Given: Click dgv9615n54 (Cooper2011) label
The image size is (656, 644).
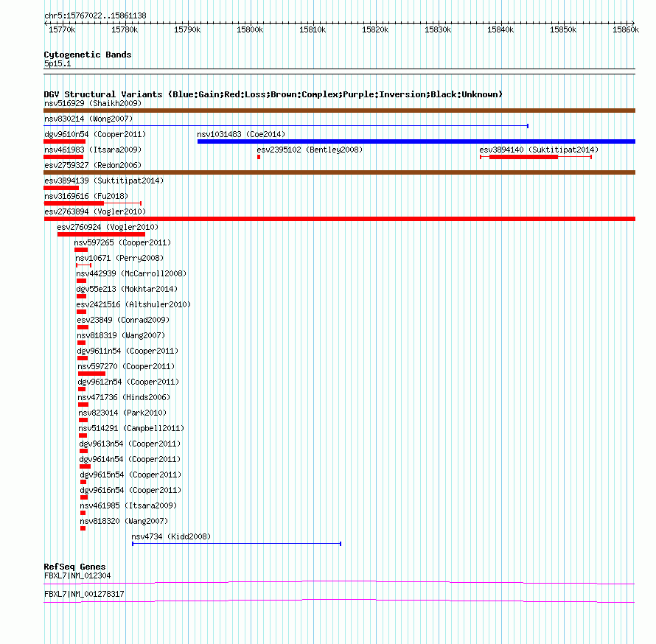Looking at the screenshot, I should [131, 475].
